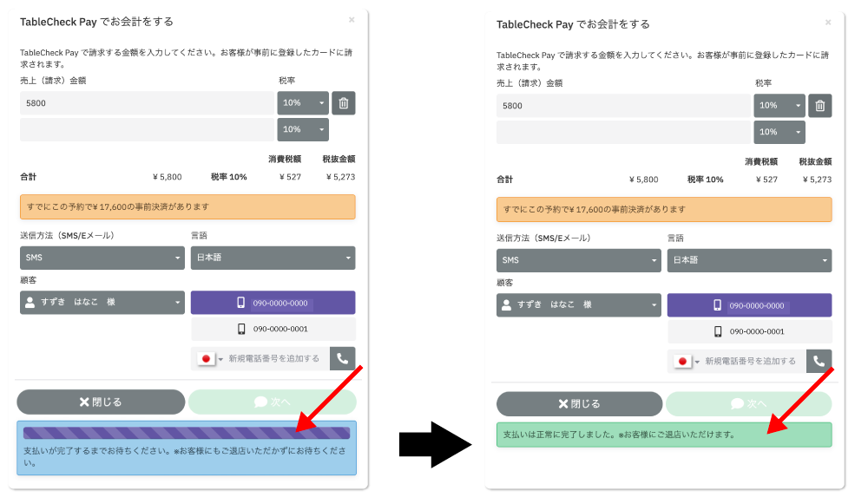Open second 10% tax rate dropdown, left dialog
Viewport: 868px width, 497px height.
pyautogui.click(x=303, y=129)
